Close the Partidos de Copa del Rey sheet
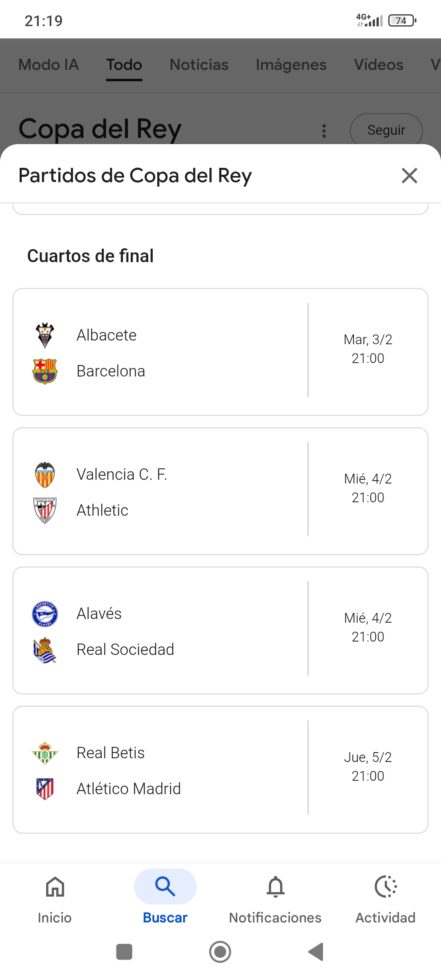This screenshot has width=441, height=980. [409, 176]
